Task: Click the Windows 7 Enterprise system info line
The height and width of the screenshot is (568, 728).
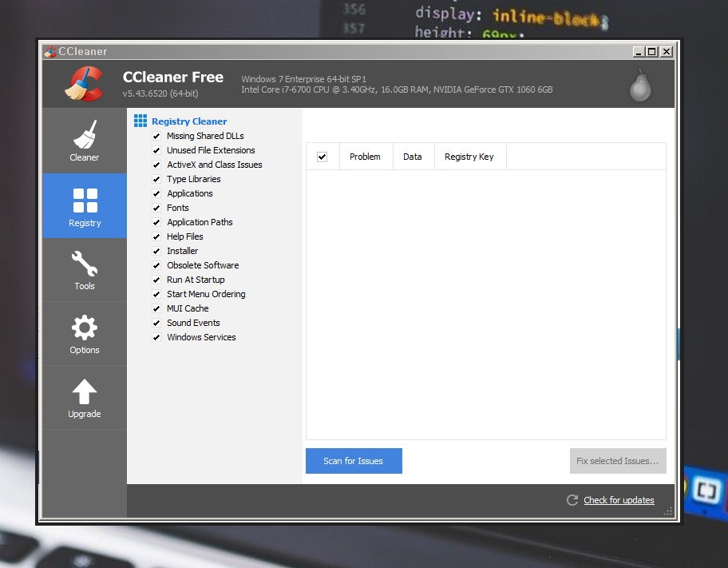Action: click(303, 79)
